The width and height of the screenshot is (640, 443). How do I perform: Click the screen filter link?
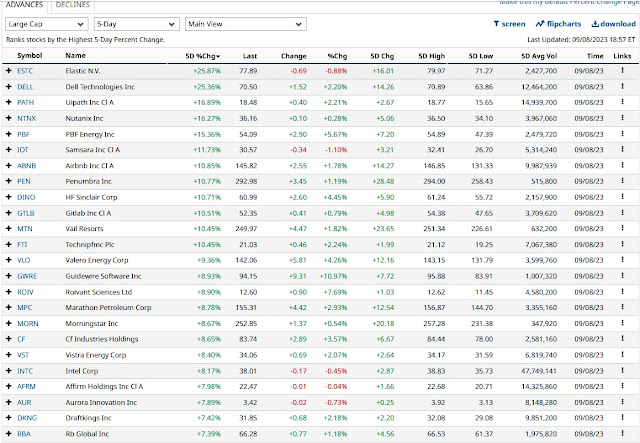coord(509,24)
